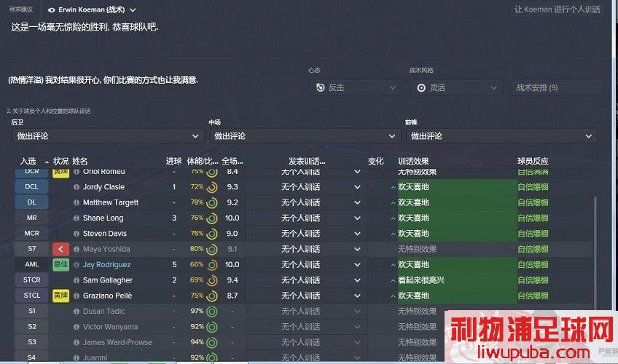
Task: Open the 中场 做出评论 dropdown
Action: coord(305,136)
